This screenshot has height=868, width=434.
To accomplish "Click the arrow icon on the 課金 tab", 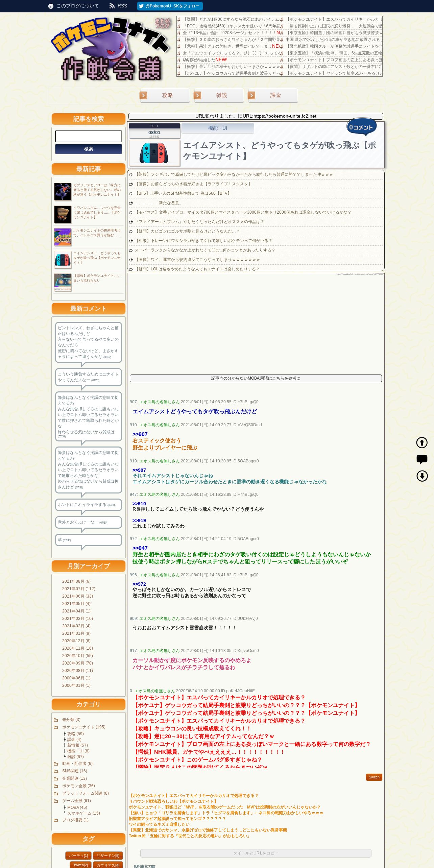I will point(251,95).
